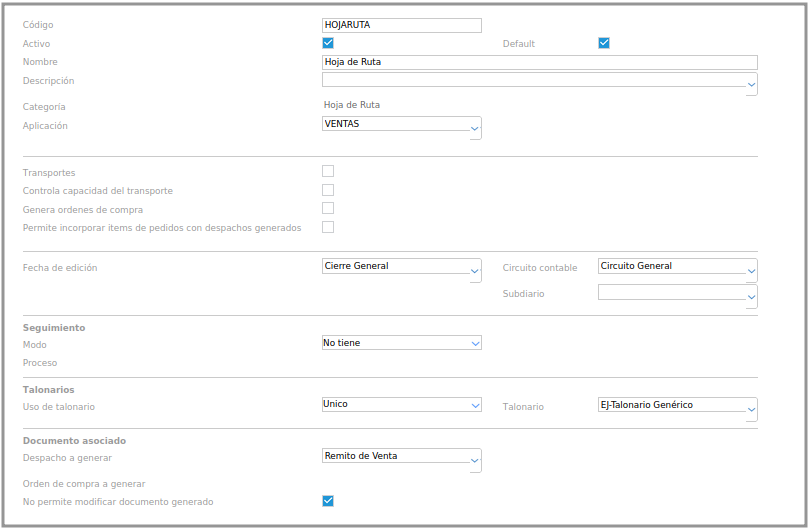Open the Modo dropdown showing No tiene
Screen dimensions: 809x529
[475, 343]
